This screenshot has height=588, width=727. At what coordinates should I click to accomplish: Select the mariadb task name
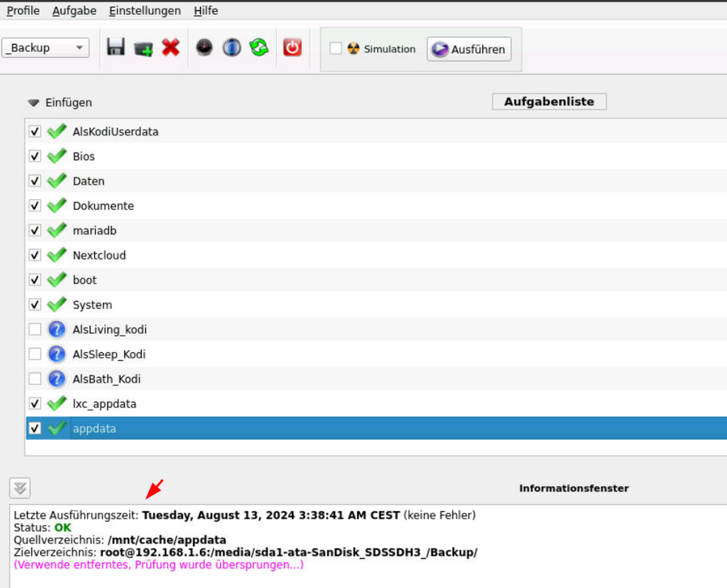point(95,230)
